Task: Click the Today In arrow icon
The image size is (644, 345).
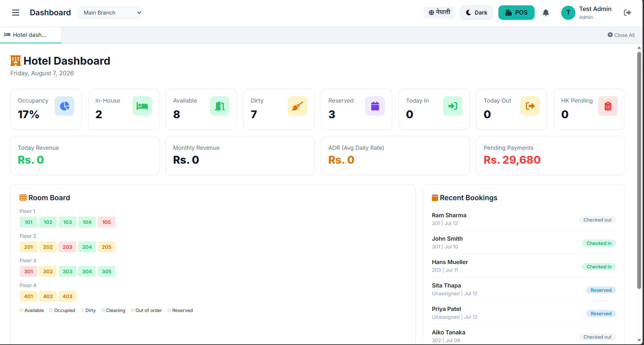Action: point(453,106)
